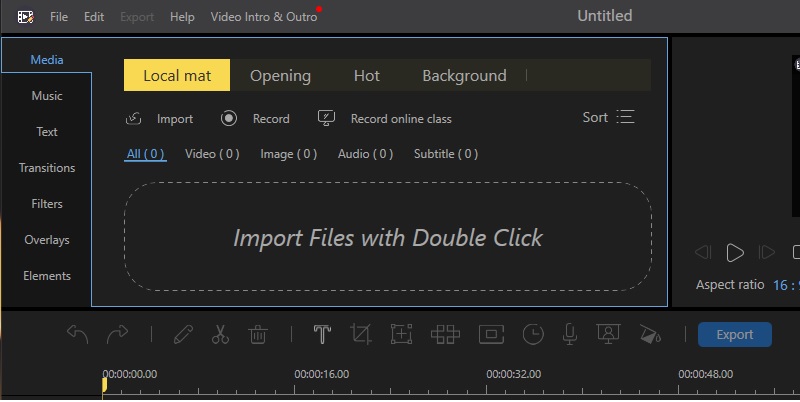Image resolution: width=800 pixels, height=402 pixels.
Task: Switch to the Background tab
Action: pos(464,76)
